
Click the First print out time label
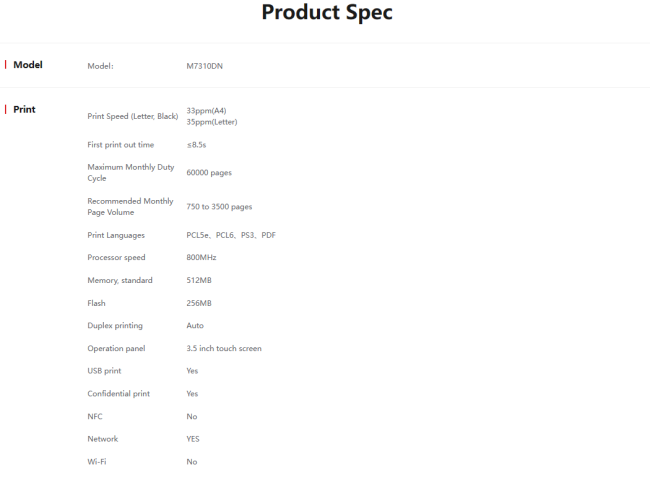click(121, 145)
